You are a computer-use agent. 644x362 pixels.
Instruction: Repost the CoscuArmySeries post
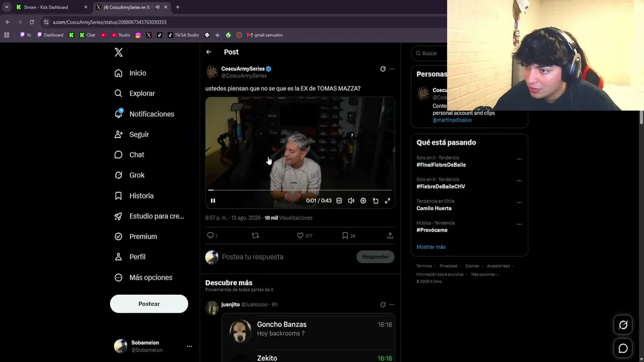point(255,235)
